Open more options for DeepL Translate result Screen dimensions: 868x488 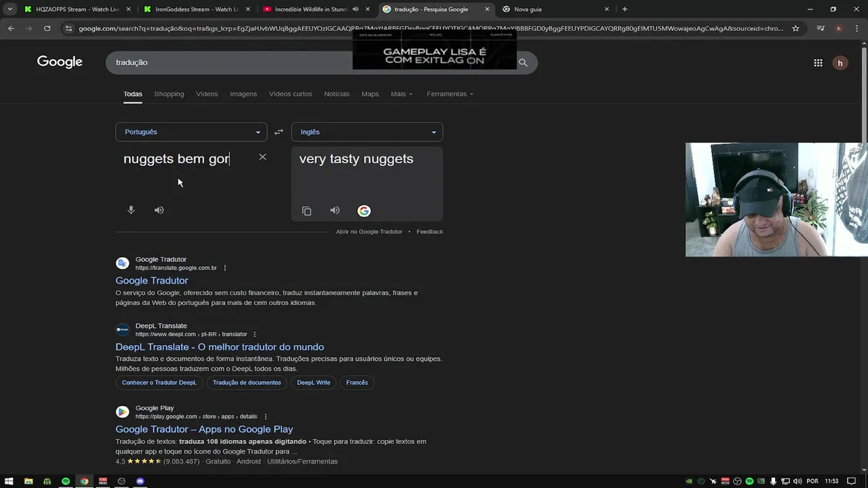pyautogui.click(x=255, y=334)
